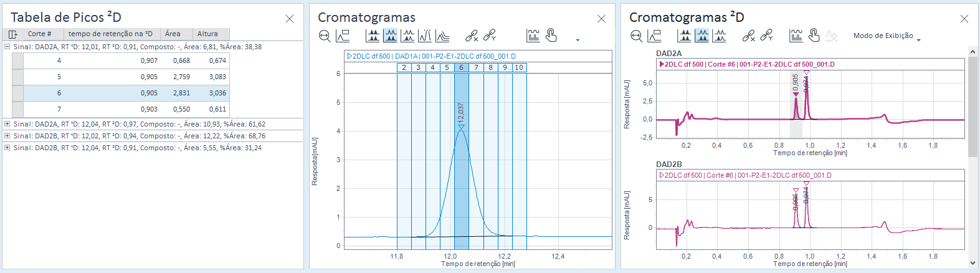Click scroll up arrow in Cromatogramas ²D
The height and width of the screenshot is (273, 980).
click(x=973, y=51)
